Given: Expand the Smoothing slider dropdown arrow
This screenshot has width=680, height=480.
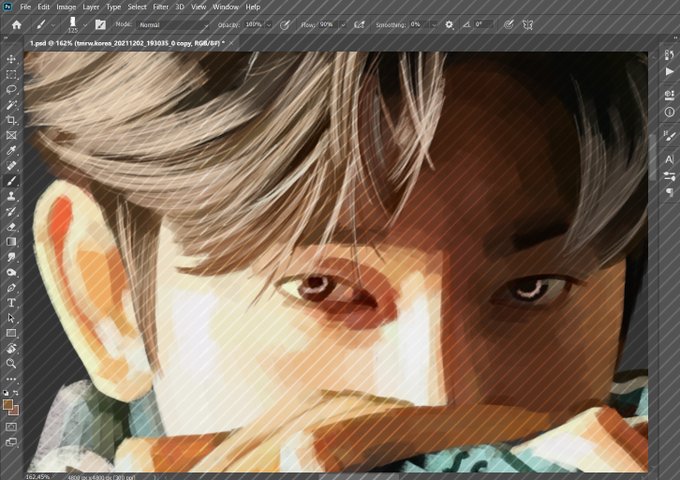Looking at the screenshot, I should (x=434, y=25).
